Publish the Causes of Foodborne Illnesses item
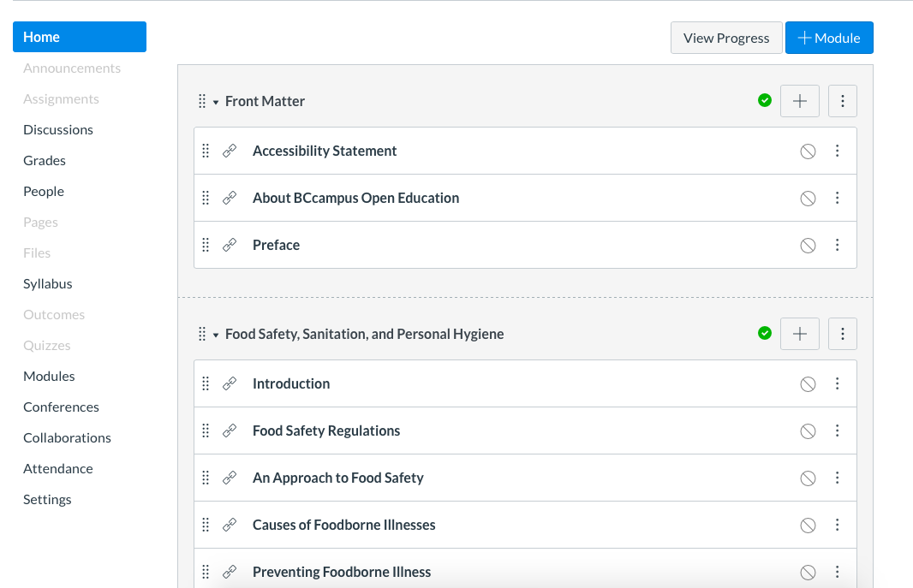The width and height of the screenshot is (913, 588). tap(808, 525)
